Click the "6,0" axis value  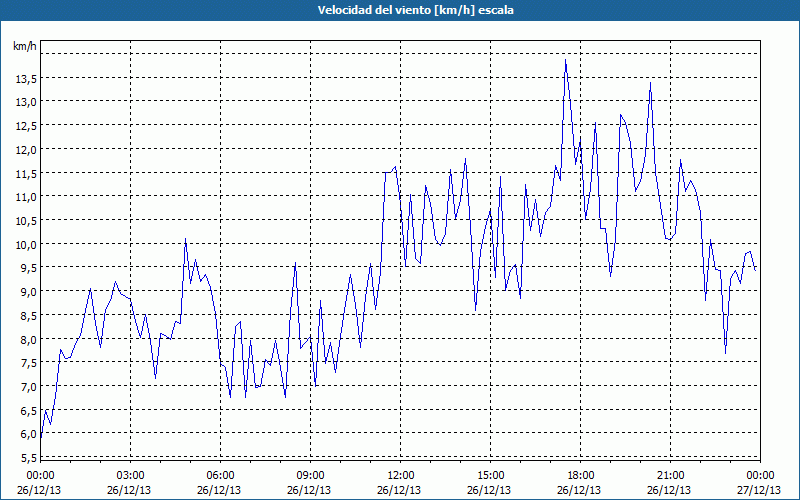(29, 434)
